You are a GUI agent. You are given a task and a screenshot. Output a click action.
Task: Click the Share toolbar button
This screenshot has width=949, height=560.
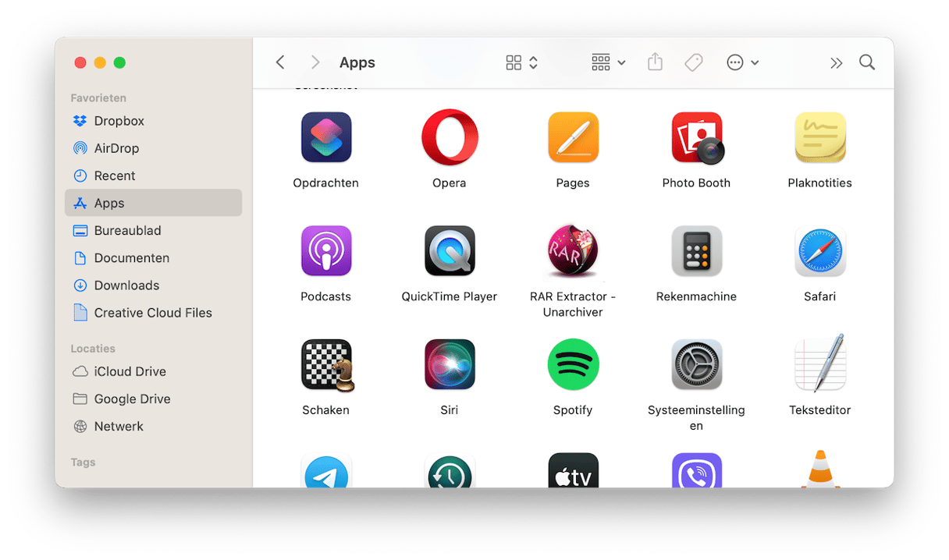tap(655, 63)
